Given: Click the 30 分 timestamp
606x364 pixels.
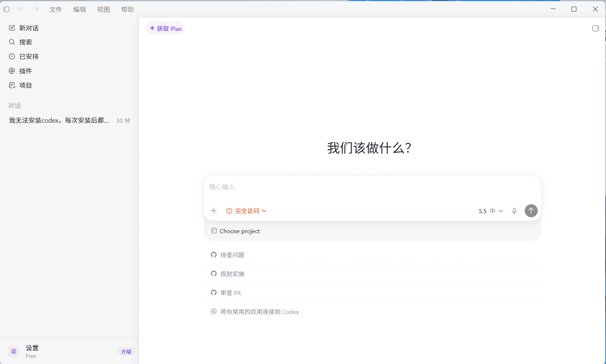Looking at the screenshot, I should tap(123, 120).
